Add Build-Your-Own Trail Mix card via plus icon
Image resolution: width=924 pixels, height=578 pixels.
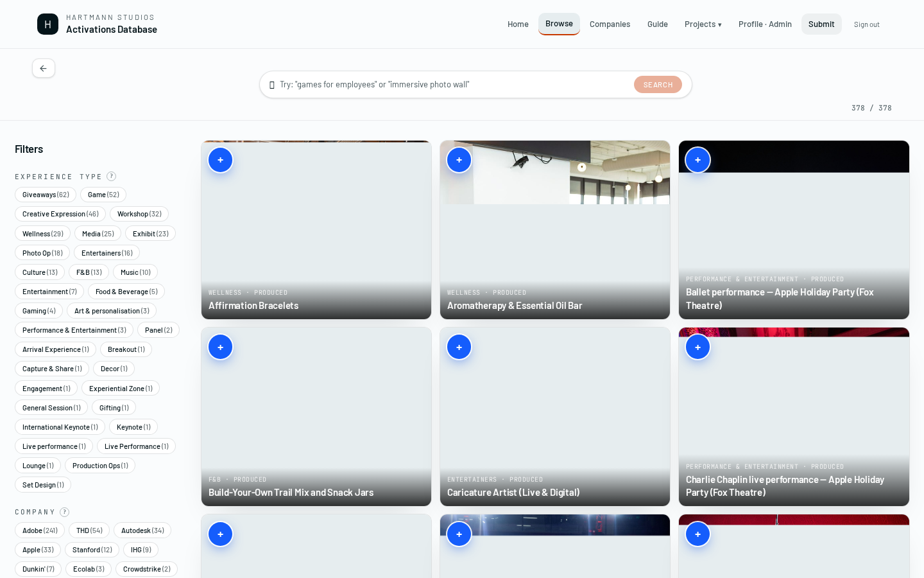click(220, 347)
